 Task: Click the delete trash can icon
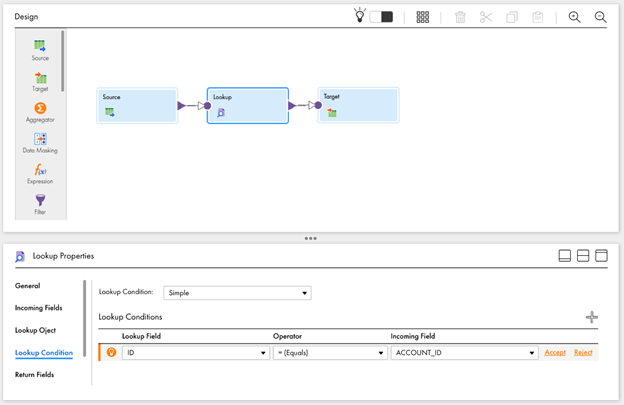coord(460,17)
